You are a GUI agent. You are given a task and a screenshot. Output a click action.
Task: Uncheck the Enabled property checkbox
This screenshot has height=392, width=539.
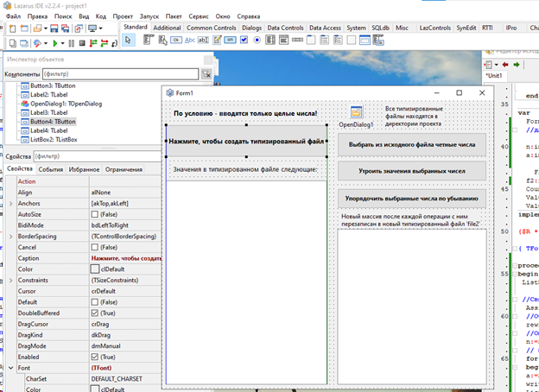pos(95,356)
